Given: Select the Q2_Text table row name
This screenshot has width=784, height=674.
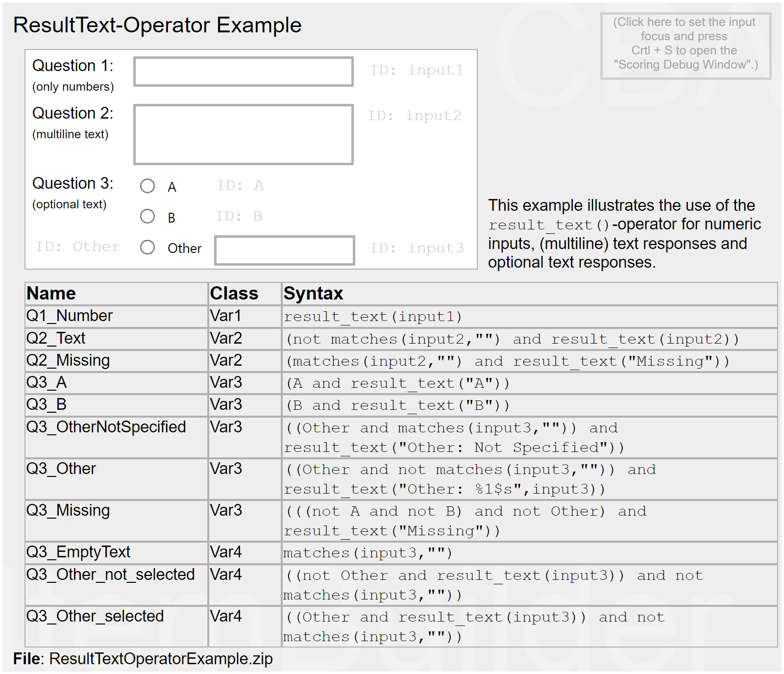Looking at the screenshot, I should [x=56, y=338].
